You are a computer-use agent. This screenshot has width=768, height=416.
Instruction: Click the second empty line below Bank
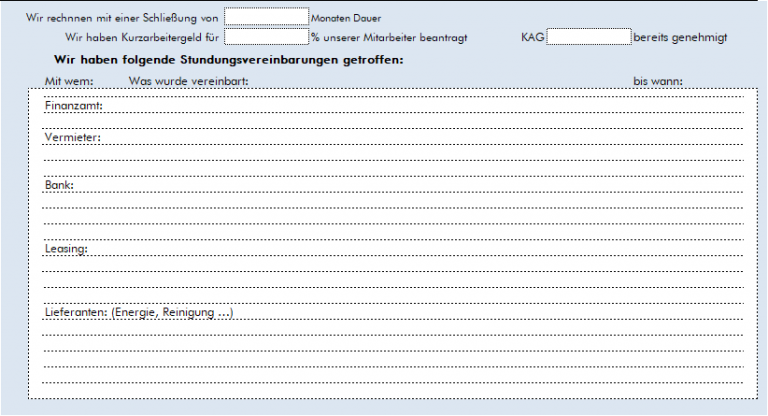coord(400,217)
